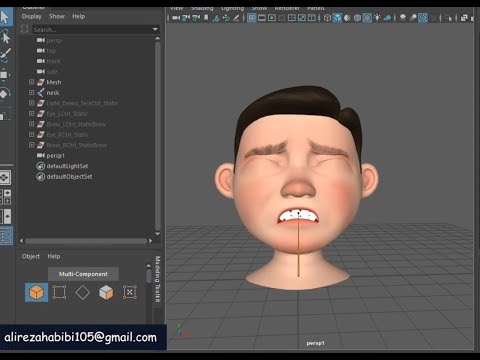Choose the Lasso select tool

[5, 36]
